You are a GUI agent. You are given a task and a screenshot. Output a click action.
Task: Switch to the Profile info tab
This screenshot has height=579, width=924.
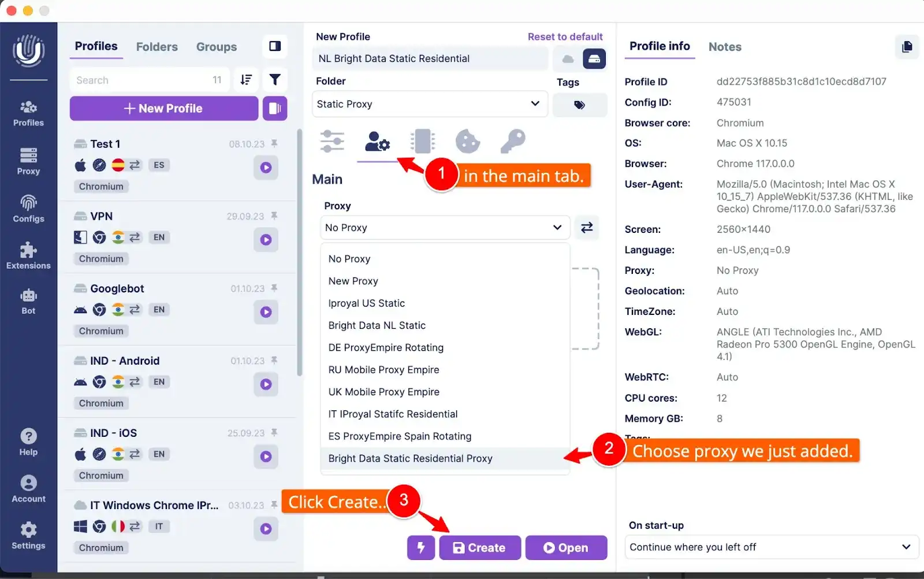pyautogui.click(x=660, y=46)
